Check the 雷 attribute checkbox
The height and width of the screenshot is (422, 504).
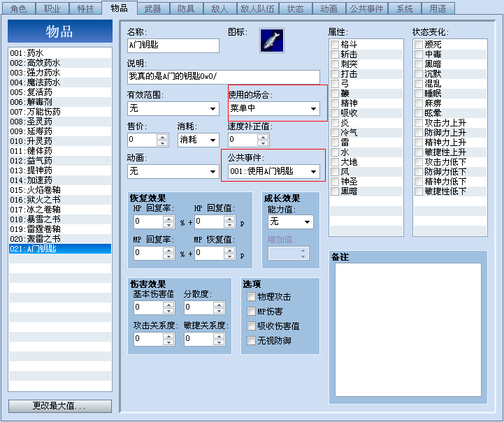(x=335, y=143)
